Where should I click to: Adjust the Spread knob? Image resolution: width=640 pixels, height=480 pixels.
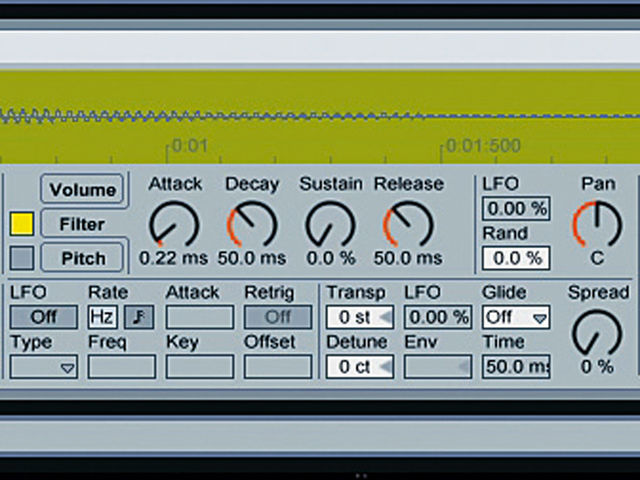pos(597,333)
